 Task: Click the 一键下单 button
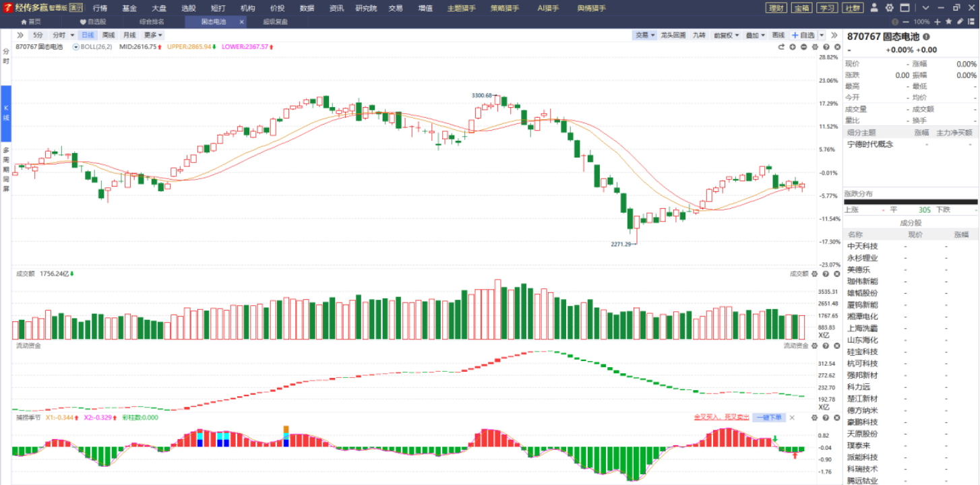(x=769, y=418)
